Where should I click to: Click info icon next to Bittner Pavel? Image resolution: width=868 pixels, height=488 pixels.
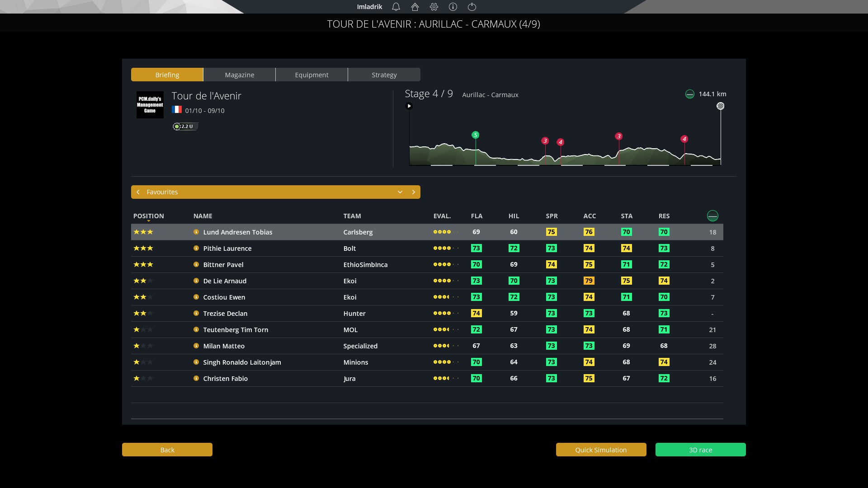click(x=196, y=264)
